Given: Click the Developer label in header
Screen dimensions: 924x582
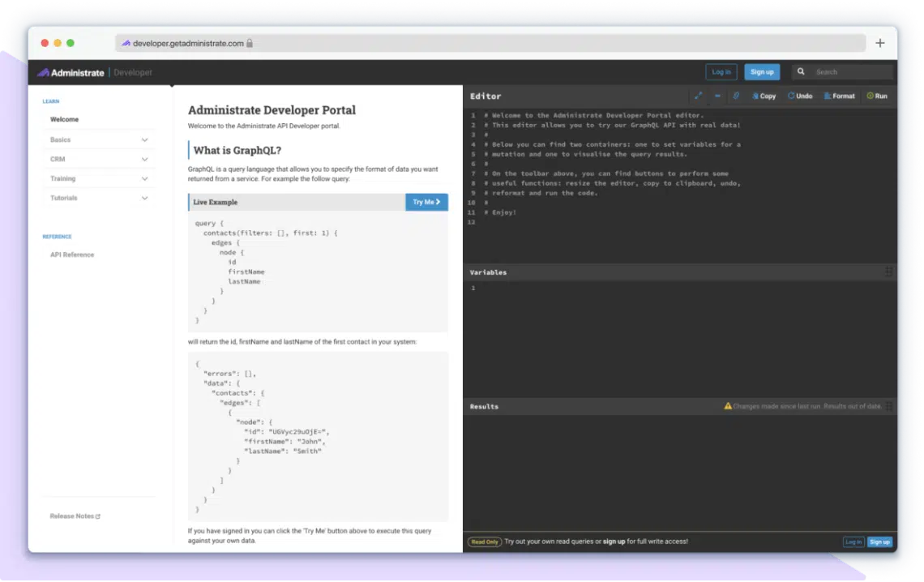Looking at the screenshot, I should pos(133,72).
